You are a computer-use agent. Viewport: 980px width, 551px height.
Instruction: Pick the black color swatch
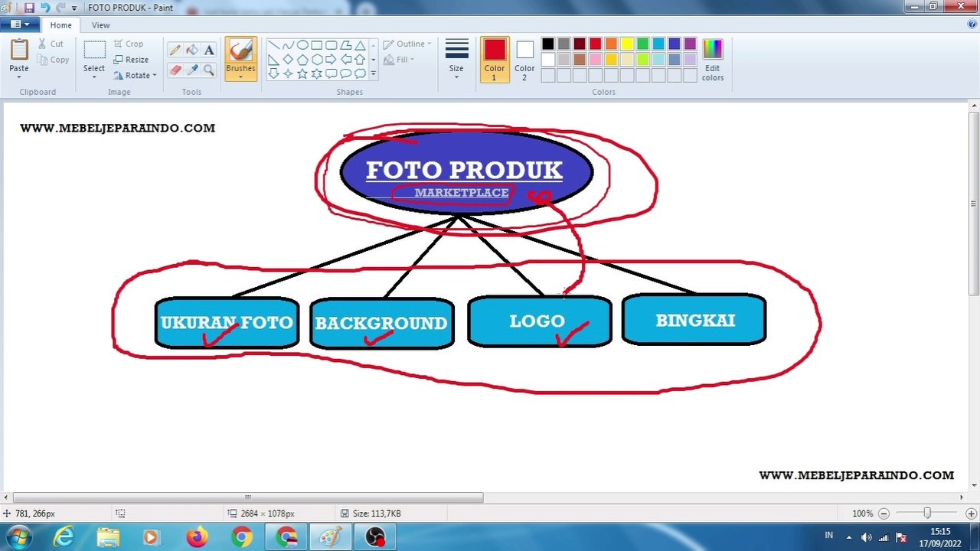point(548,44)
